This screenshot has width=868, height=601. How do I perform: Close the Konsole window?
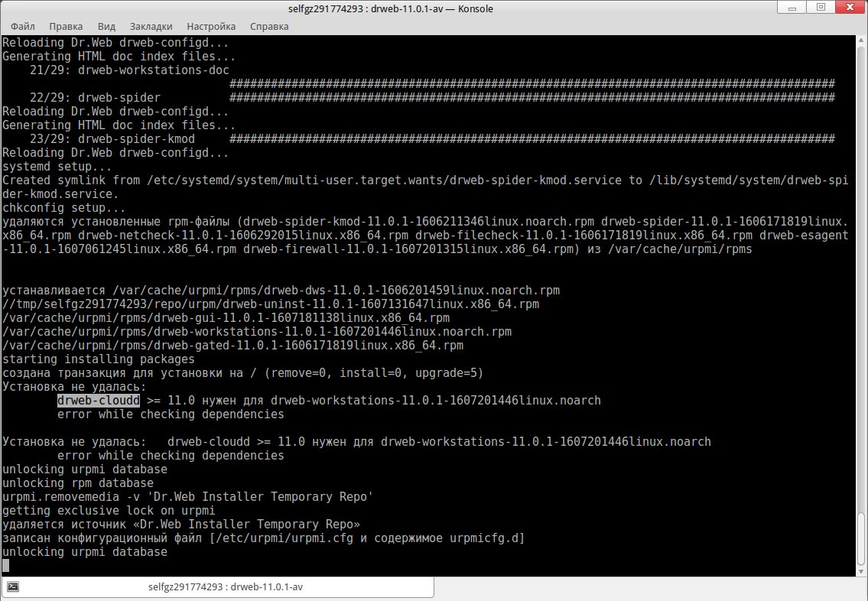pyautogui.click(x=851, y=7)
